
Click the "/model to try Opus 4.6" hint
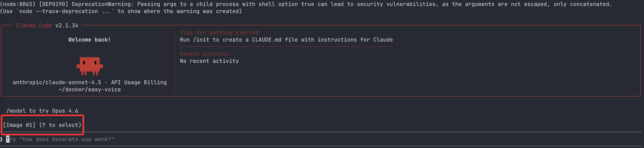click(42, 111)
